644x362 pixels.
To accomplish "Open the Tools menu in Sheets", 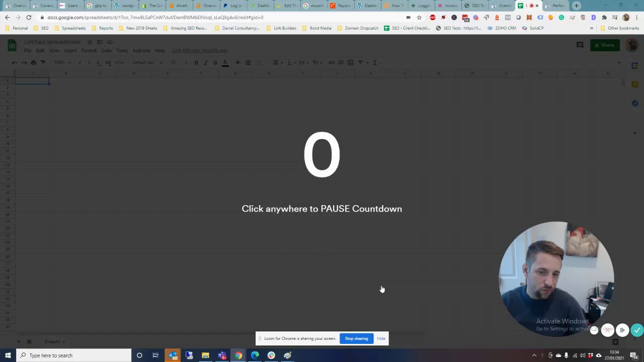I will [122, 51].
